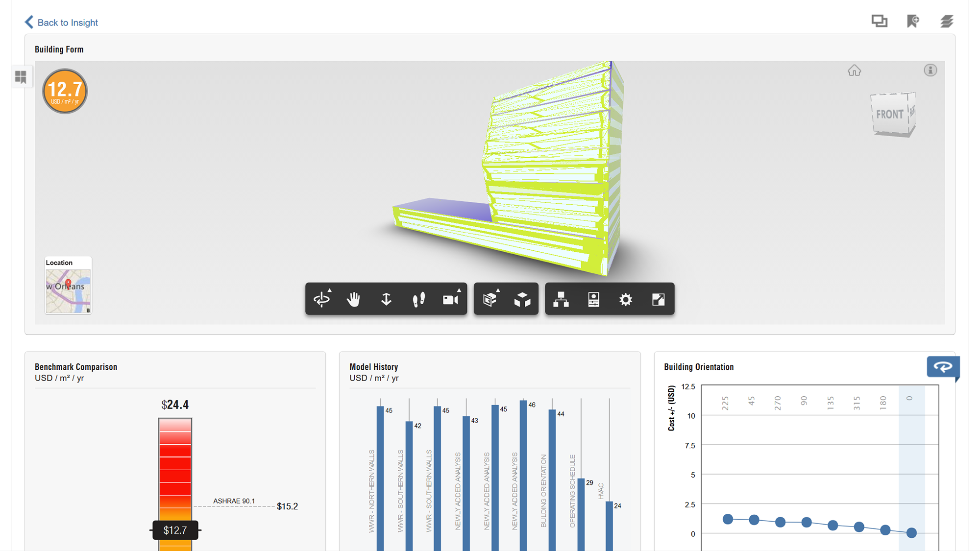Select the 135 orientation data point
Image resolution: width=980 pixels, height=551 pixels.
point(833,525)
